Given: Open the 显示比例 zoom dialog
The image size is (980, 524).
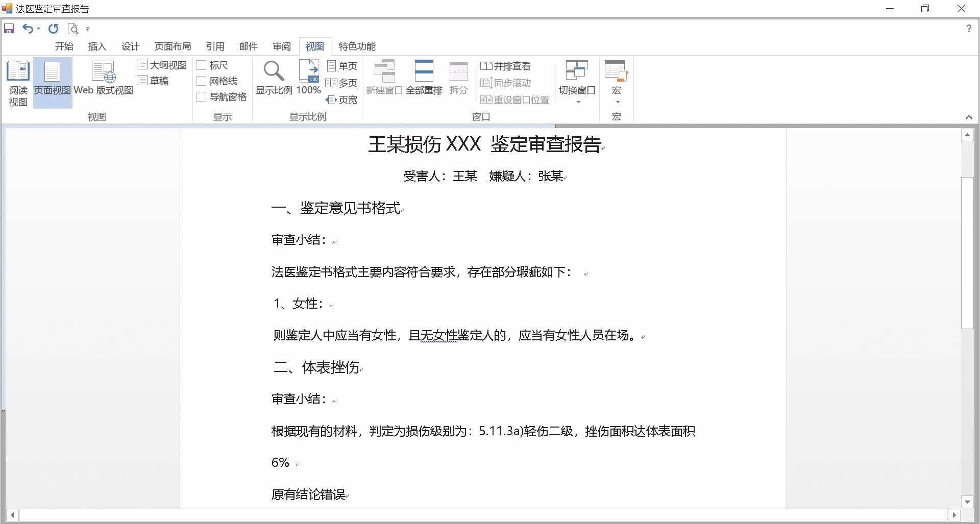Looking at the screenshot, I should [274, 78].
